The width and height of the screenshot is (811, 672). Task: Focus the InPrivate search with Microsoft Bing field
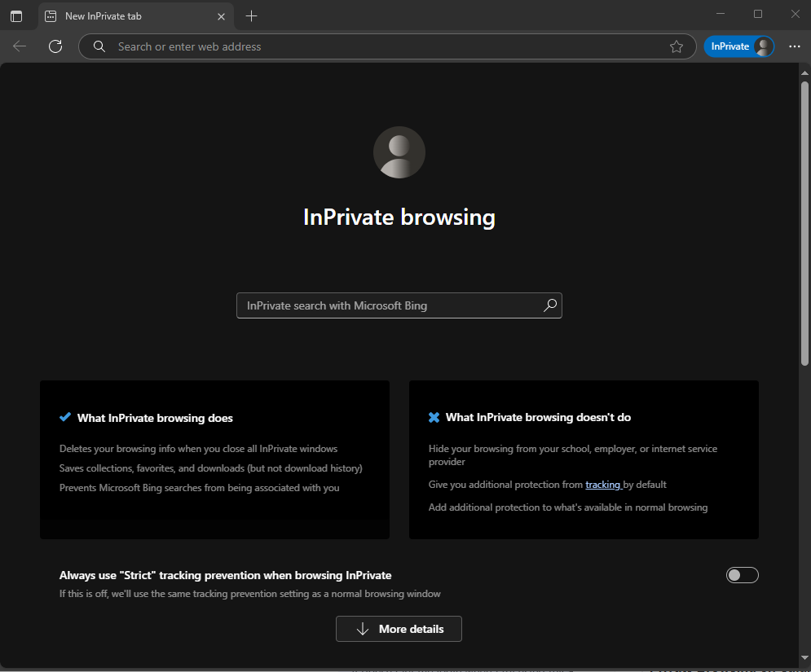[x=391, y=305]
